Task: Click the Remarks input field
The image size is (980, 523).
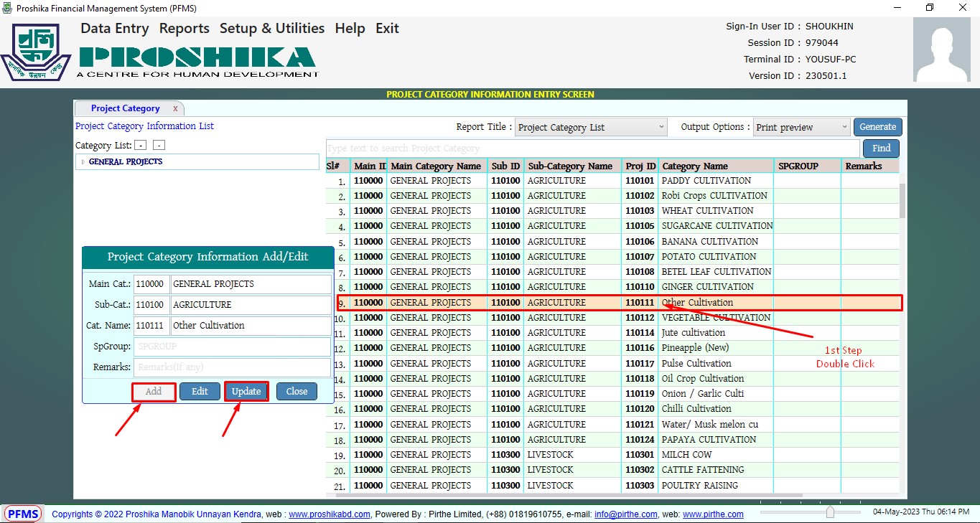Action: [233, 367]
